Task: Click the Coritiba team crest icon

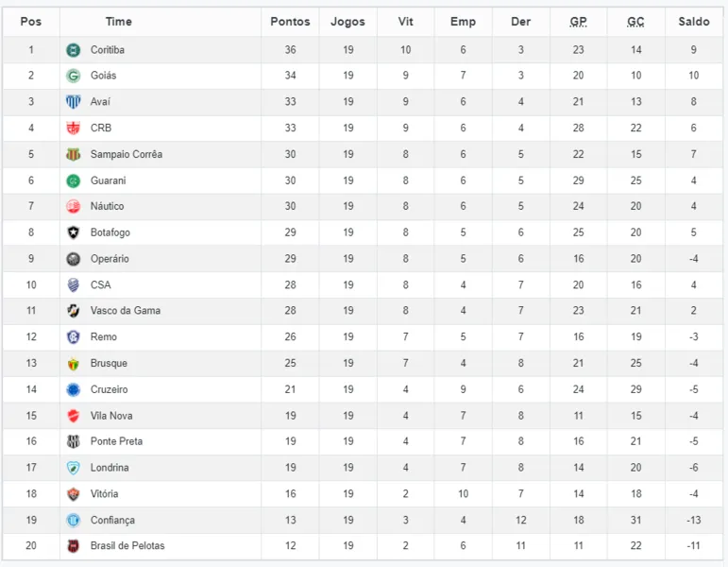Action: coord(74,50)
